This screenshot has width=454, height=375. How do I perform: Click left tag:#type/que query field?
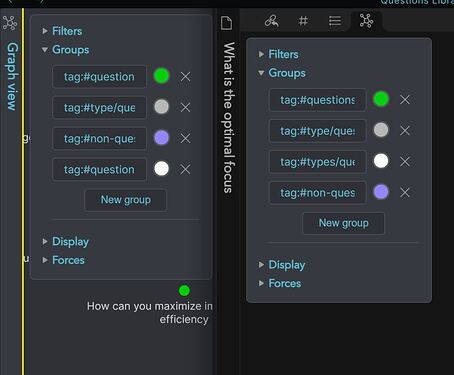click(x=99, y=108)
